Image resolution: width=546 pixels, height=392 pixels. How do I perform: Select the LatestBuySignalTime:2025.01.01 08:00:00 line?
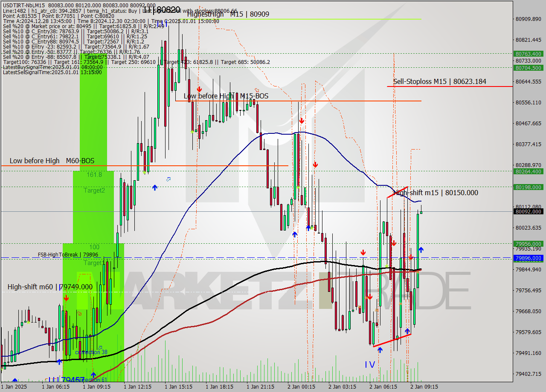coord(52,67)
